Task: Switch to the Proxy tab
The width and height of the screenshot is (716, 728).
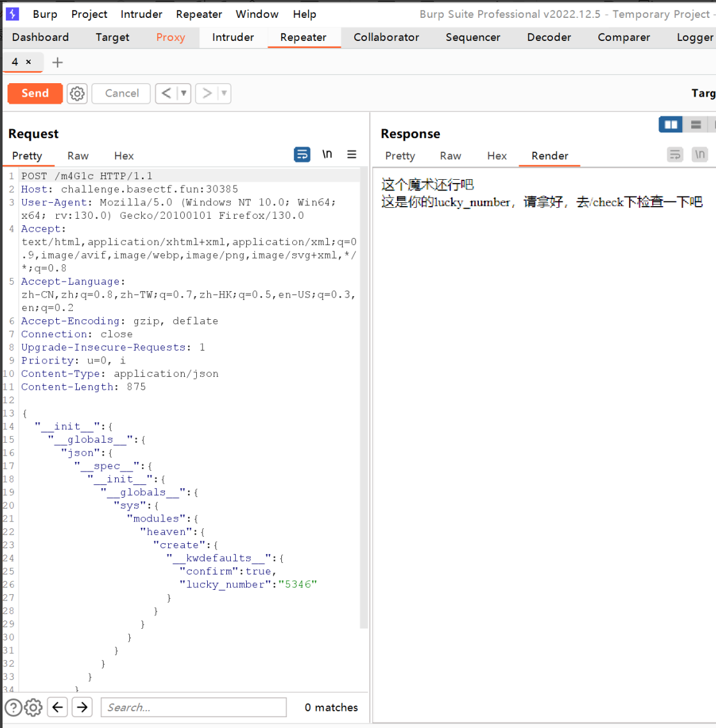Action: pos(170,37)
